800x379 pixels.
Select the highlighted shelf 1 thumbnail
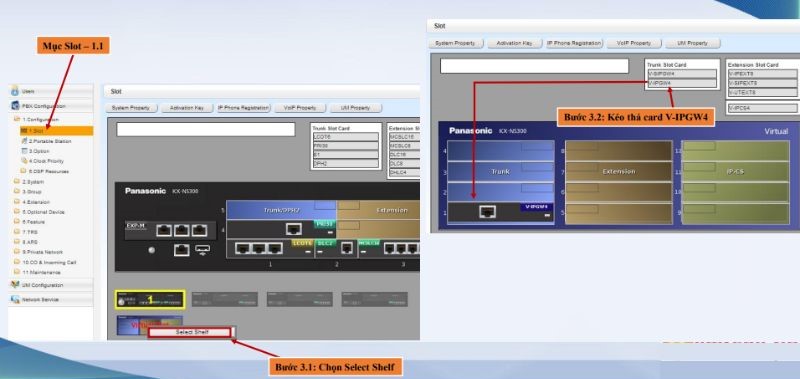[150, 299]
